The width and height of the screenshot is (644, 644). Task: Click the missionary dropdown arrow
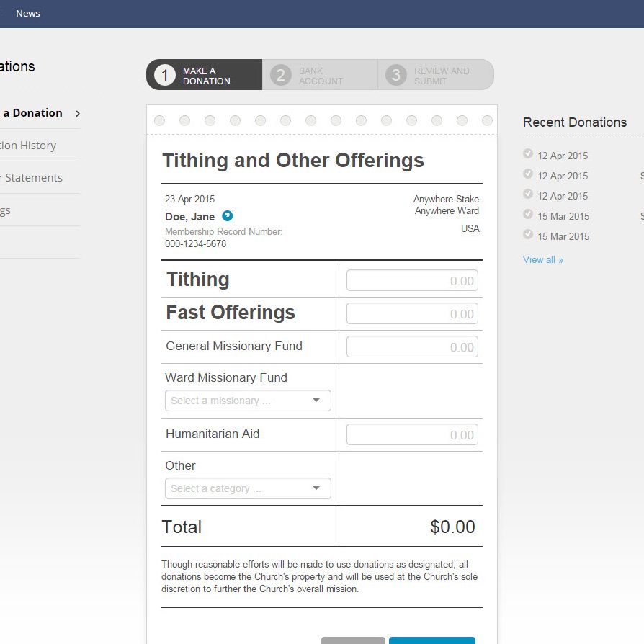coord(316,401)
